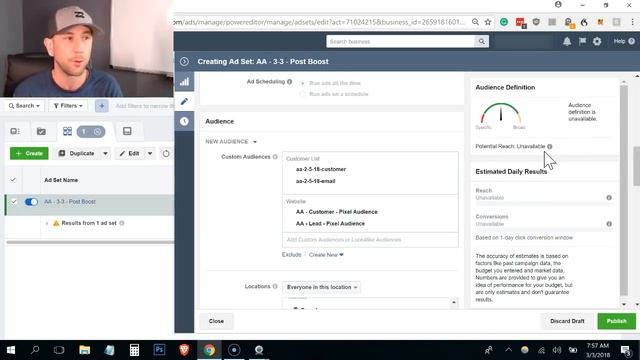The width and height of the screenshot is (640, 360).
Task: Open the Calculator from the taskbar
Action: (x=134, y=350)
